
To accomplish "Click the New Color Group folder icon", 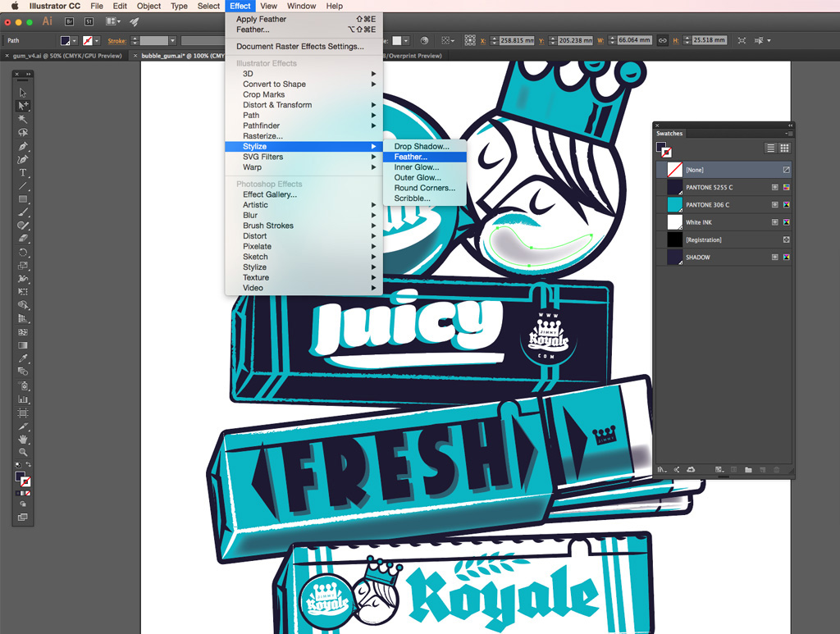I will click(748, 470).
